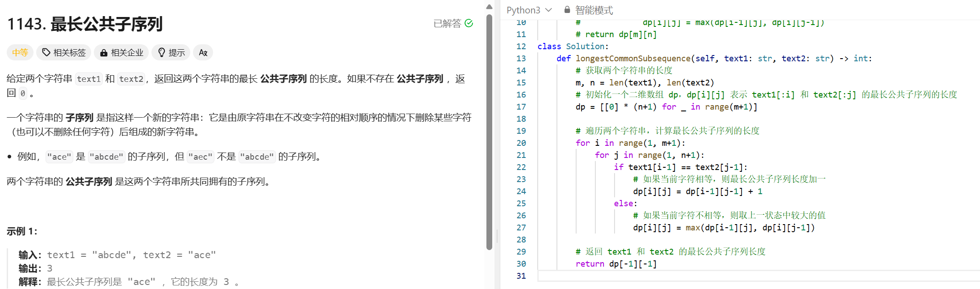This screenshot has width=980, height=289.
Task: Toggle the 智能模式 label
Action: pyautogui.click(x=594, y=10)
